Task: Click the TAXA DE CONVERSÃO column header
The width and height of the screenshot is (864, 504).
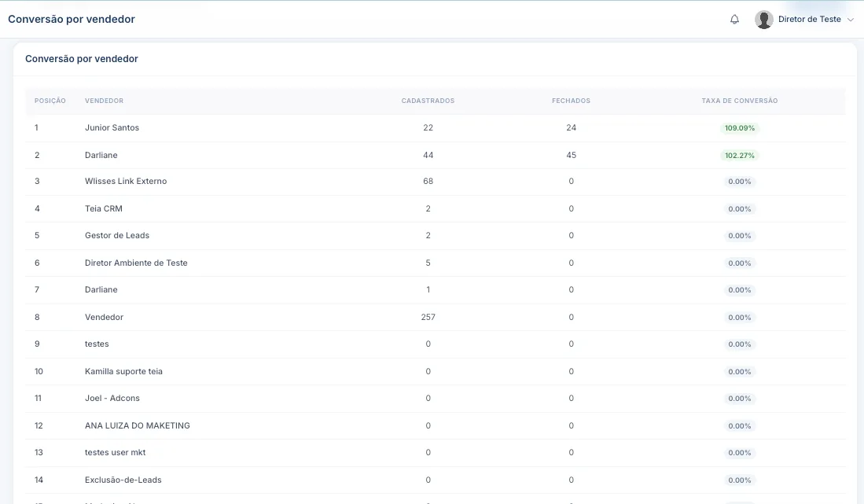Action: [x=740, y=101]
